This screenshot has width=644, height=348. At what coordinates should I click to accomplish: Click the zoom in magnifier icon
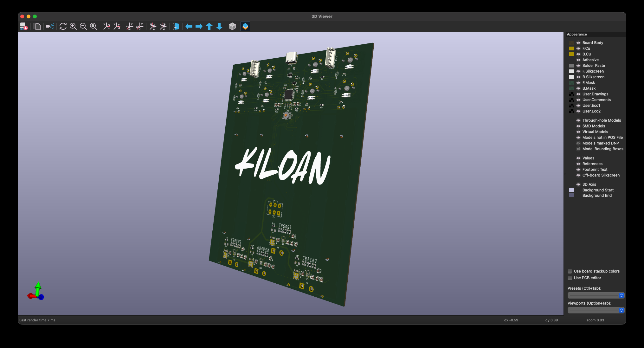(x=73, y=26)
